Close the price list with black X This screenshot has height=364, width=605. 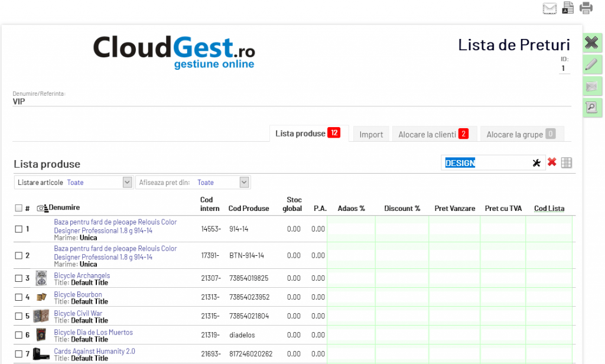click(591, 43)
